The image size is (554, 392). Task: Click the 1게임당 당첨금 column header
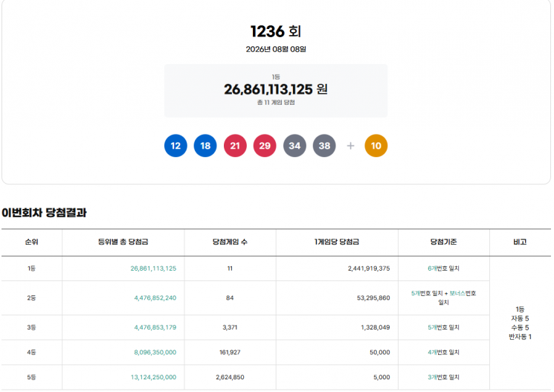[337, 242]
